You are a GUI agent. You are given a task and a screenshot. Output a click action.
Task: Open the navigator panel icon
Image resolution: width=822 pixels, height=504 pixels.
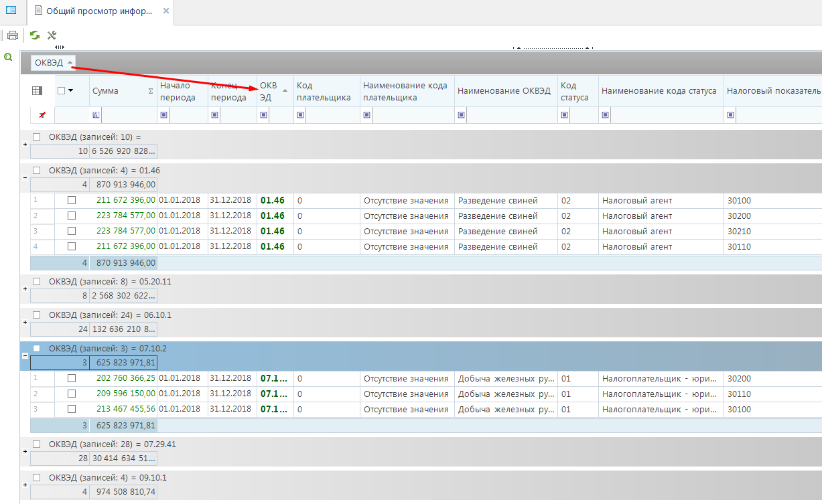(11, 10)
